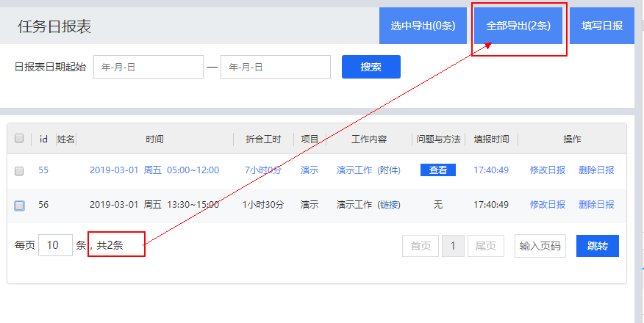Click 选中导出(0条) export button
Screen dimensions: 644x323
click(423, 26)
